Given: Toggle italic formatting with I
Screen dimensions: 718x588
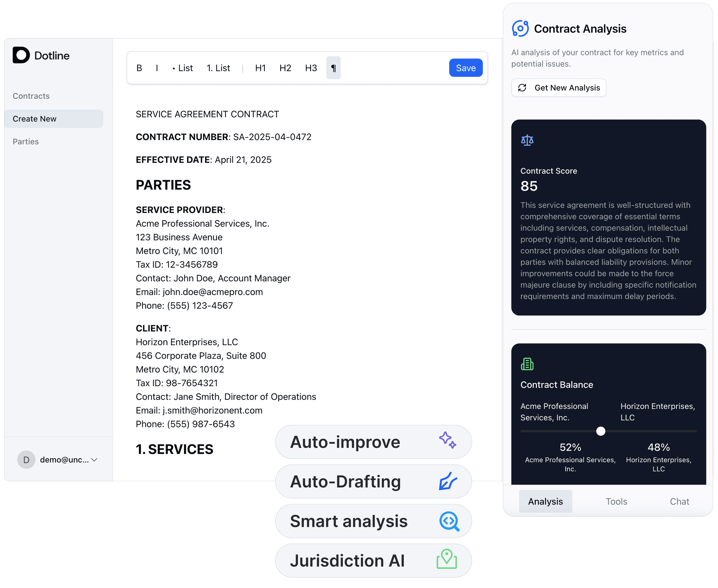Looking at the screenshot, I should coord(157,68).
